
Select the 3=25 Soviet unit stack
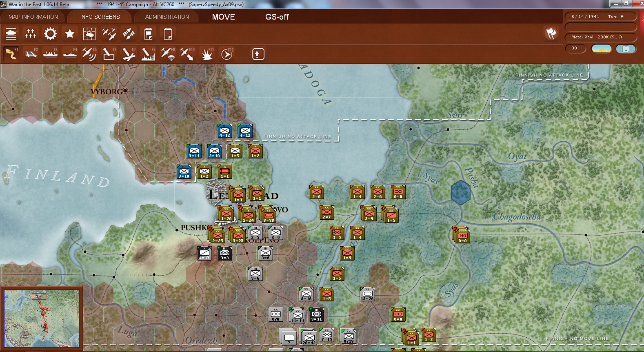[x=238, y=235]
